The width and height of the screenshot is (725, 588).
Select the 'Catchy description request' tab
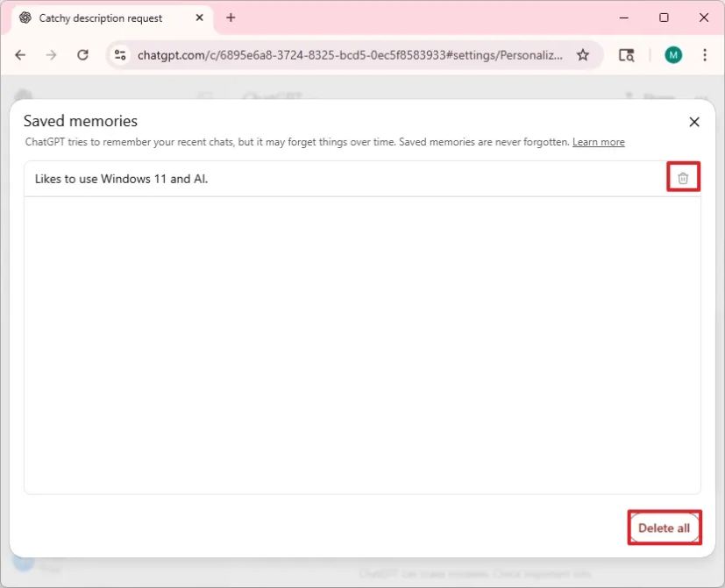coord(113,18)
